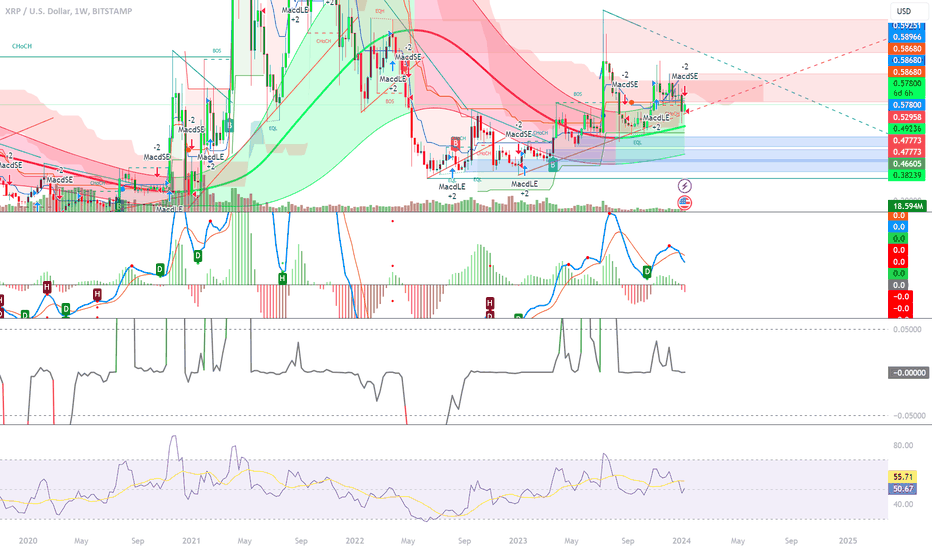This screenshot has width=932, height=550.
Task: Click the yellow 55.71 RSI average label
Action: [x=902, y=477]
